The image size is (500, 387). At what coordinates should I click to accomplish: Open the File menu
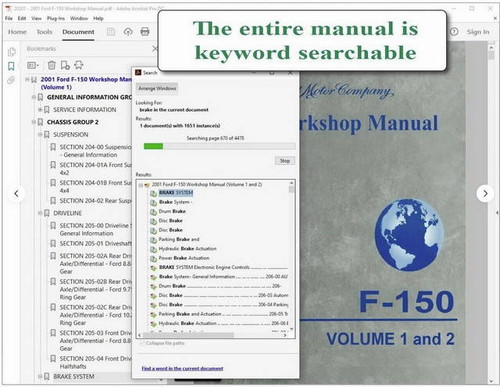coord(9,18)
